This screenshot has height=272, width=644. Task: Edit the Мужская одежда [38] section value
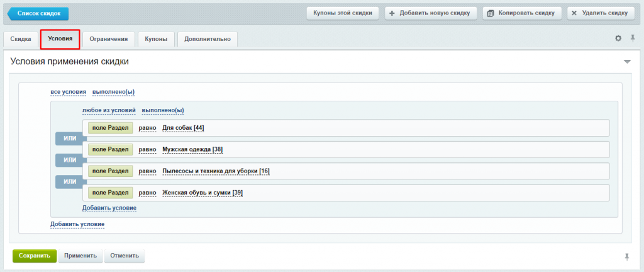coord(192,150)
